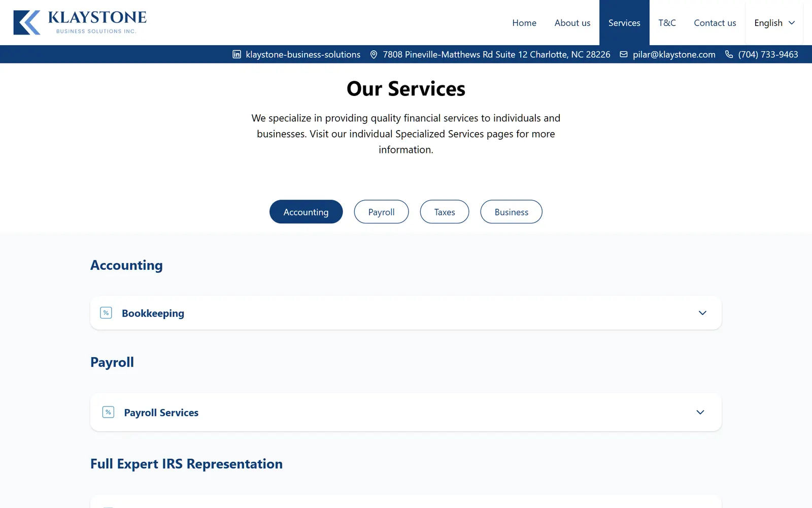This screenshot has width=812, height=508.
Task: Go to the Home page
Action: (x=524, y=23)
